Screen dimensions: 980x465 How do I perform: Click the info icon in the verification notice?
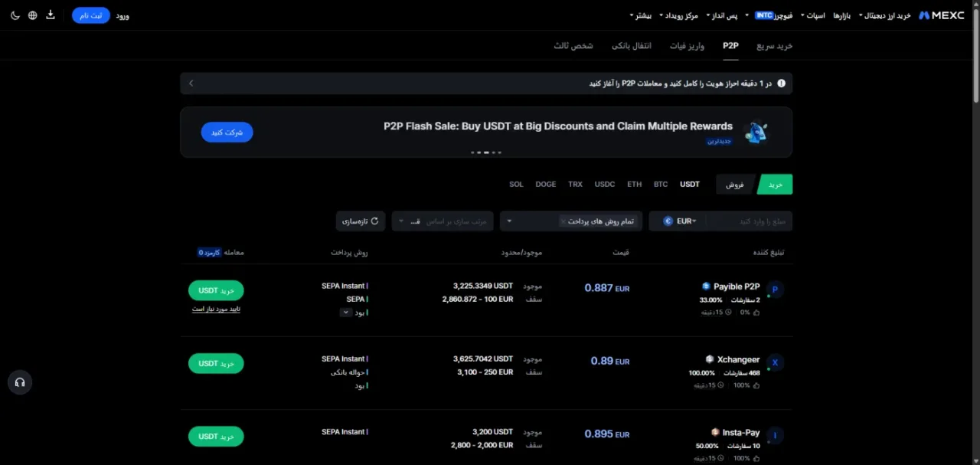coord(782,84)
